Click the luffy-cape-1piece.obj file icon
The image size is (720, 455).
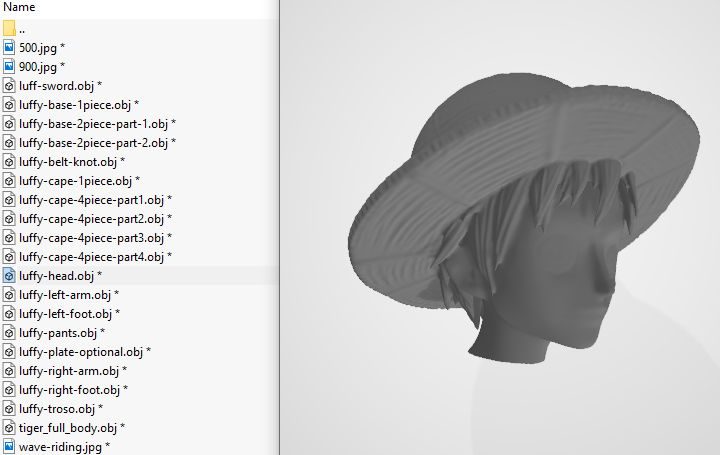[9, 180]
